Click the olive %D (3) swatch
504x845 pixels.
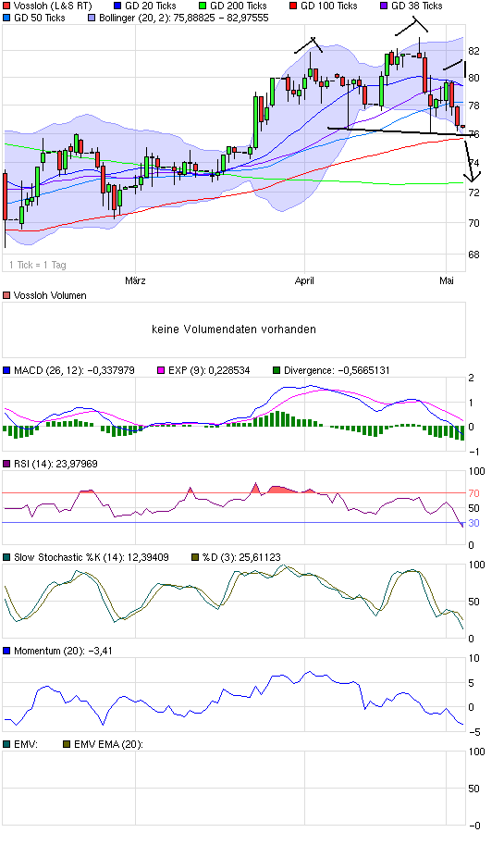coord(195,557)
